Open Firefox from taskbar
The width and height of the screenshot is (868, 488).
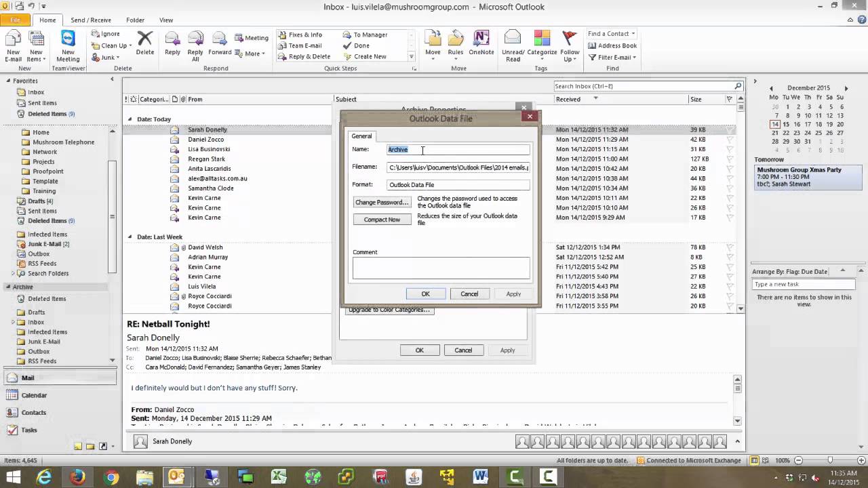[x=78, y=477]
